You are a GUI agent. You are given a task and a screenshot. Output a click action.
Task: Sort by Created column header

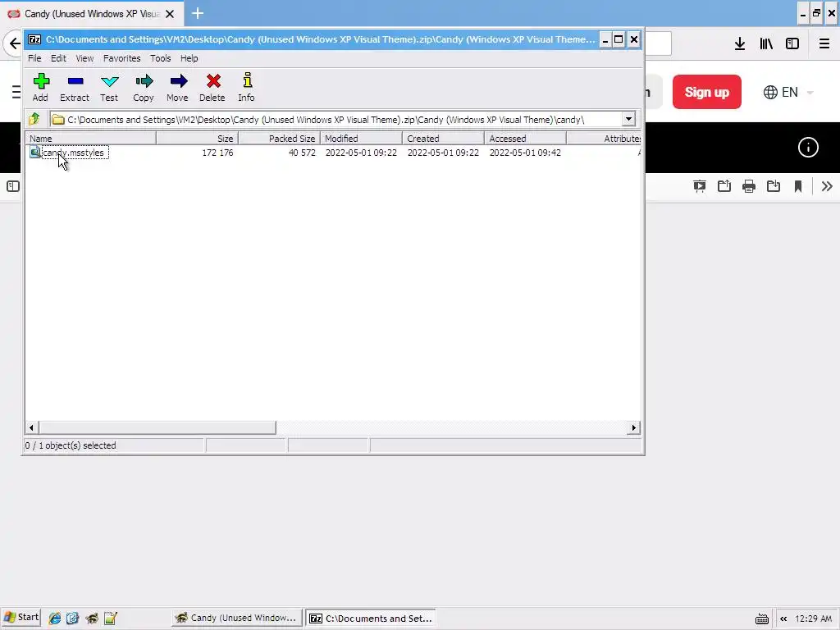point(443,138)
